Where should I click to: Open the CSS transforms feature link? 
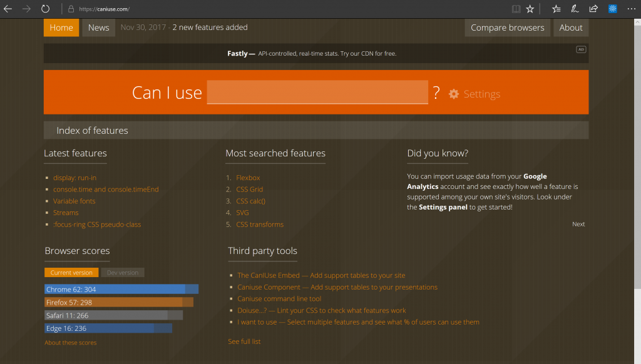click(x=260, y=225)
